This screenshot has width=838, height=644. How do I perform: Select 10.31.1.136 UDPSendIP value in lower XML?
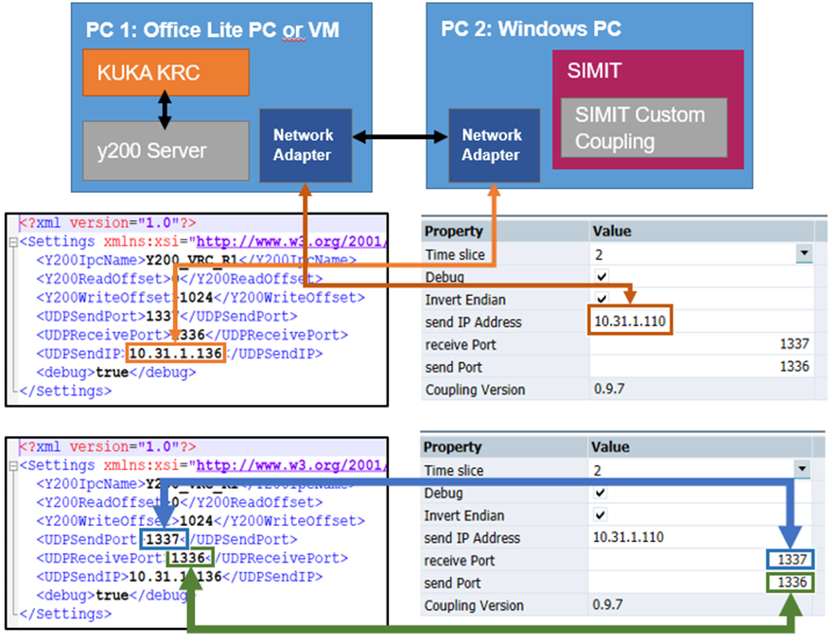tap(175, 577)
